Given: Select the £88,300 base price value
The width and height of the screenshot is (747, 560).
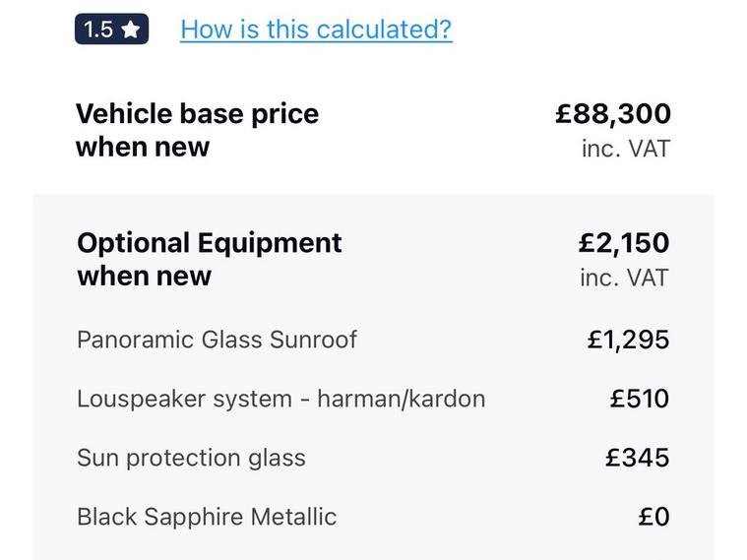Looking at the screenshot, I should pyautogui.click(x=613, y=114).
